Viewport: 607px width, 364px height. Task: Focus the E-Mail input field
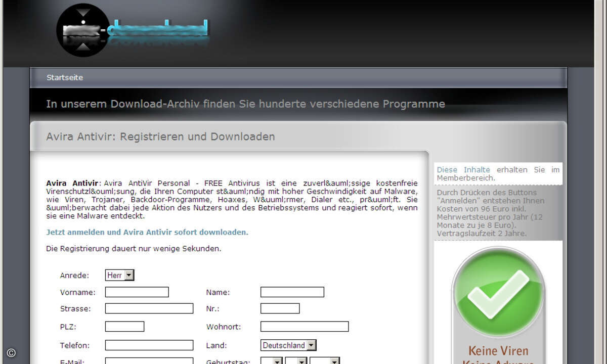click(149, 361)
